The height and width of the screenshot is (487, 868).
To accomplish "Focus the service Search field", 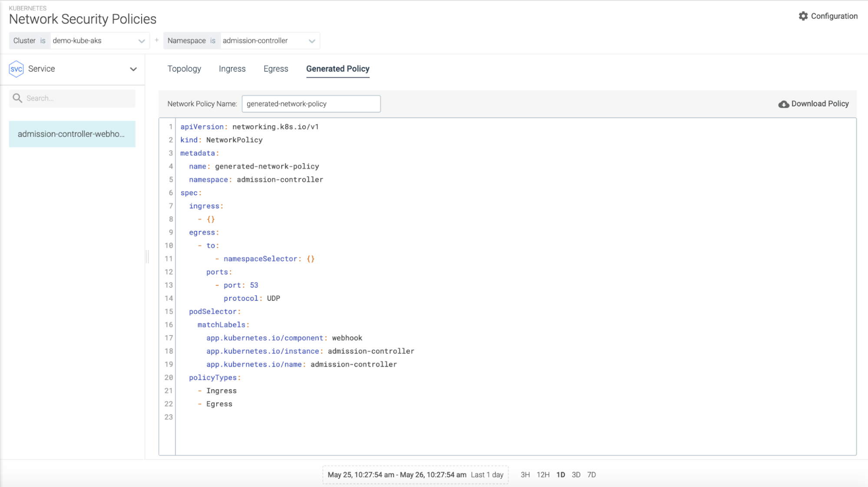I will (72, 98).
